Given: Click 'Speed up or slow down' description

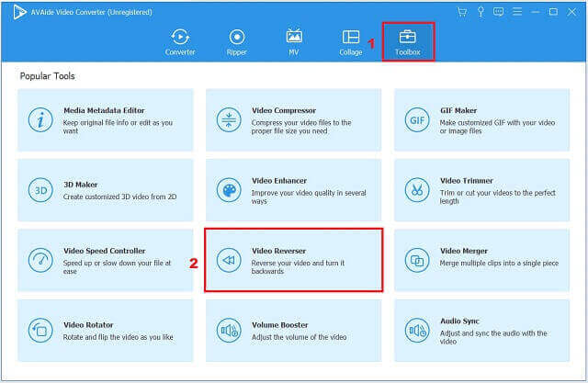Looking at the screenshot, I should coord(117,267).
